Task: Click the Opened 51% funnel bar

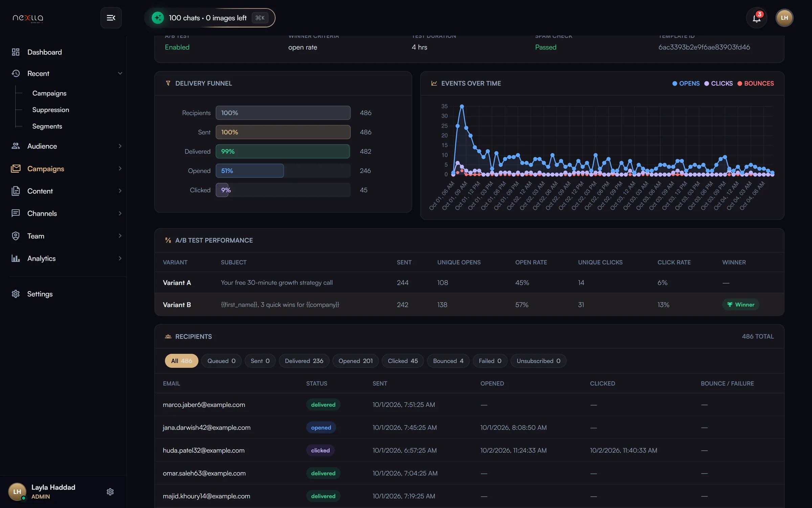Action: 250,171
